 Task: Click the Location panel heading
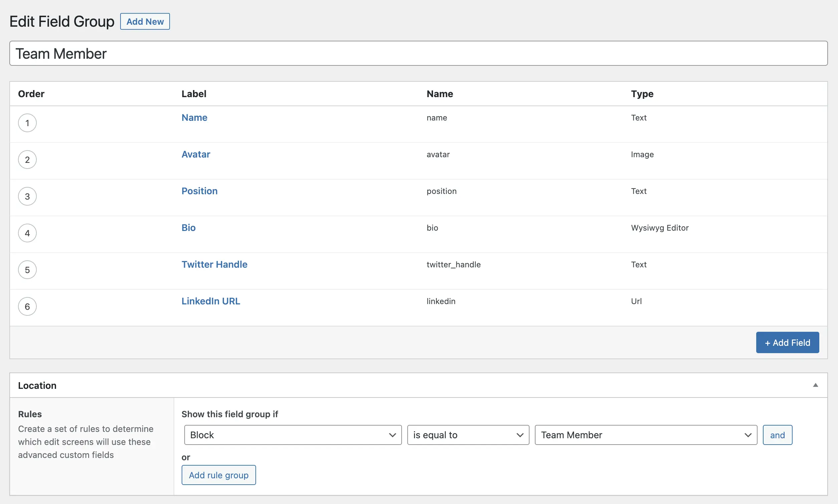point(37,386)
